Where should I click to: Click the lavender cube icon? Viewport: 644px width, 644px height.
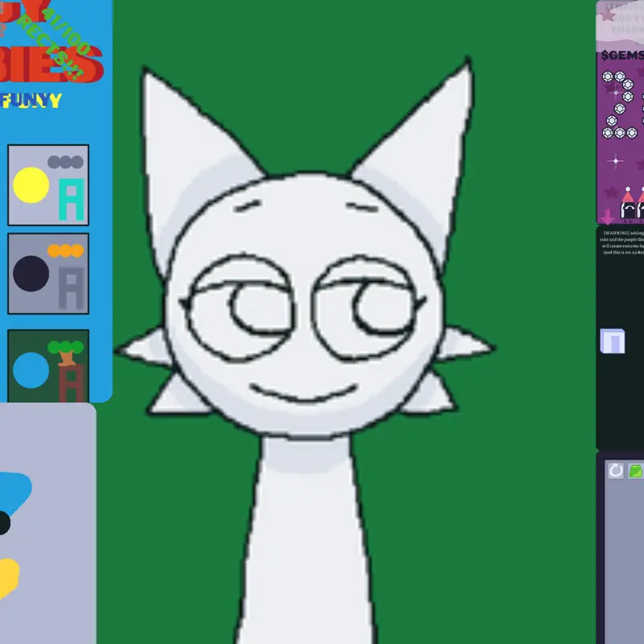(x=613, y=341)
